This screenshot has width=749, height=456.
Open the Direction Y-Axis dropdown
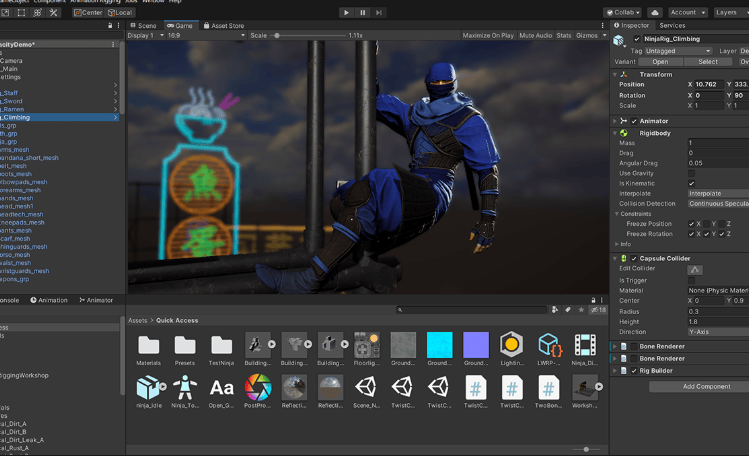(718, 331)
